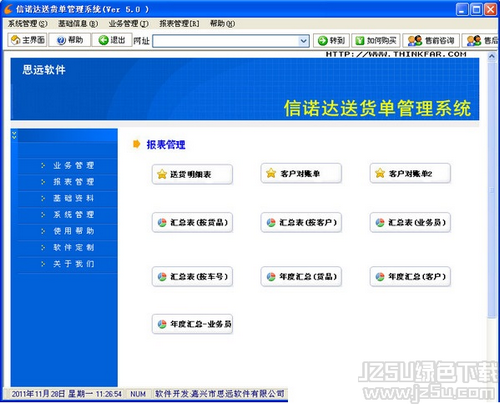Click the 帮助 help toolbar button

point(69,40)
